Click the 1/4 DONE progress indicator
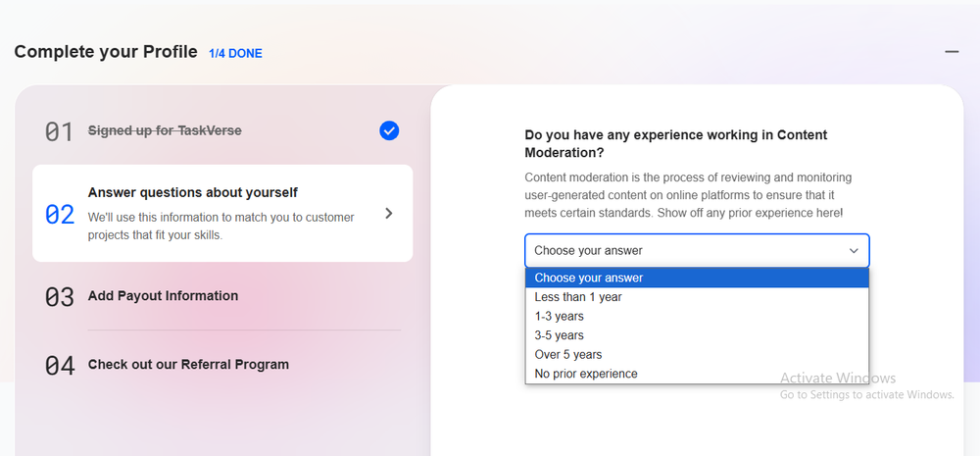 (x=235, y=53)
